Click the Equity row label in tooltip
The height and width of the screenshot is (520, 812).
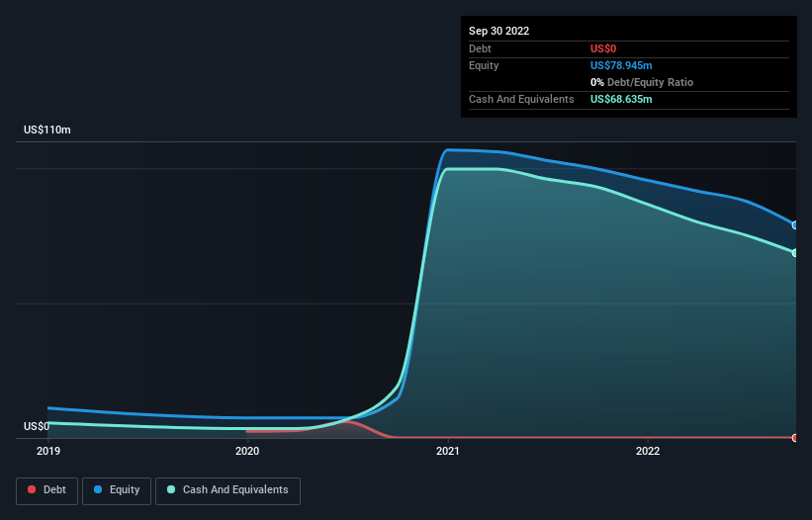(x=484, y=65)
